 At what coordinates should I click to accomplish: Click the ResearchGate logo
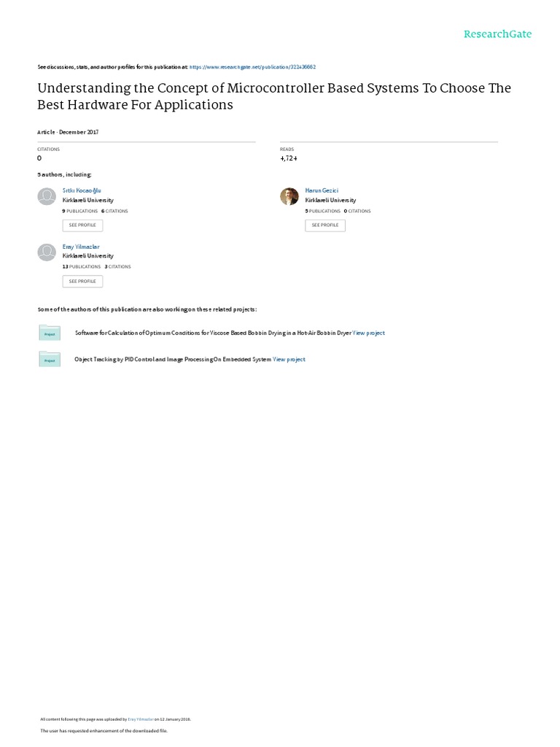(x=497, y=34)
